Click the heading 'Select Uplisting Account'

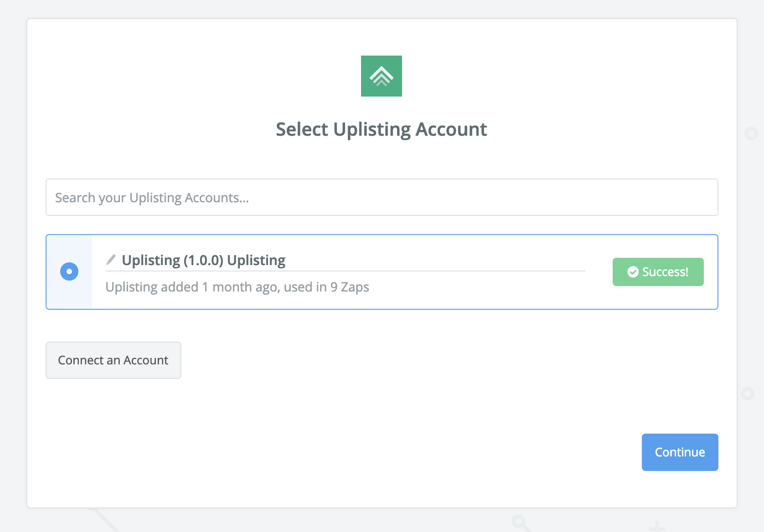382,129
